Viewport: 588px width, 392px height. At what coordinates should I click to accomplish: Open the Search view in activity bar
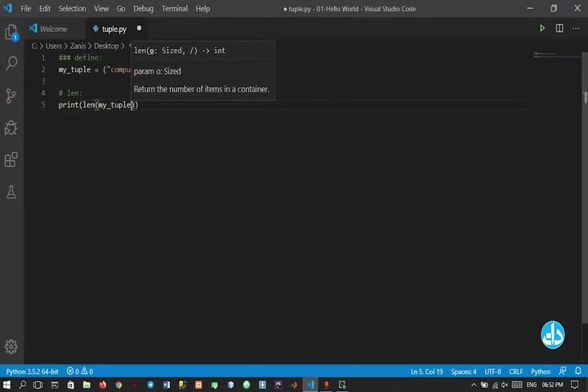point(11,64)
